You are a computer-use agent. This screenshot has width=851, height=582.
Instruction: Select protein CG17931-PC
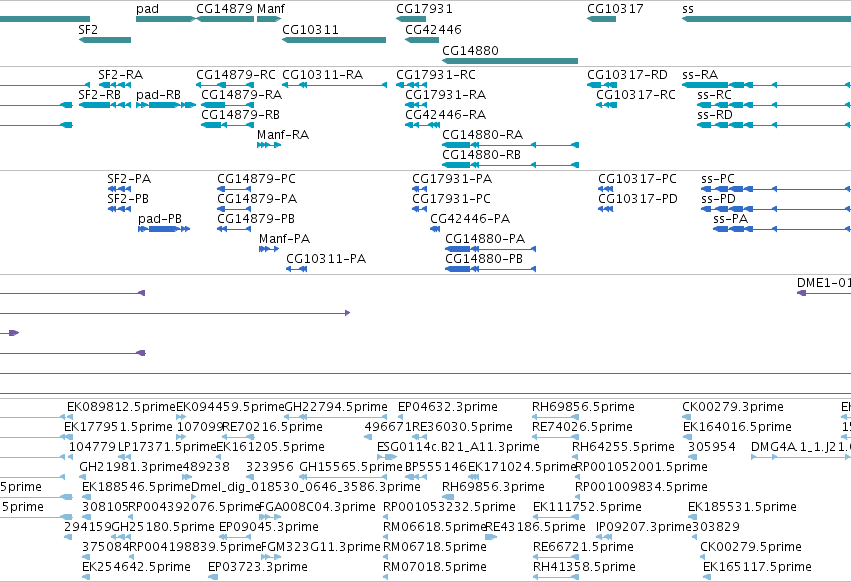click(x=420, y=209)
